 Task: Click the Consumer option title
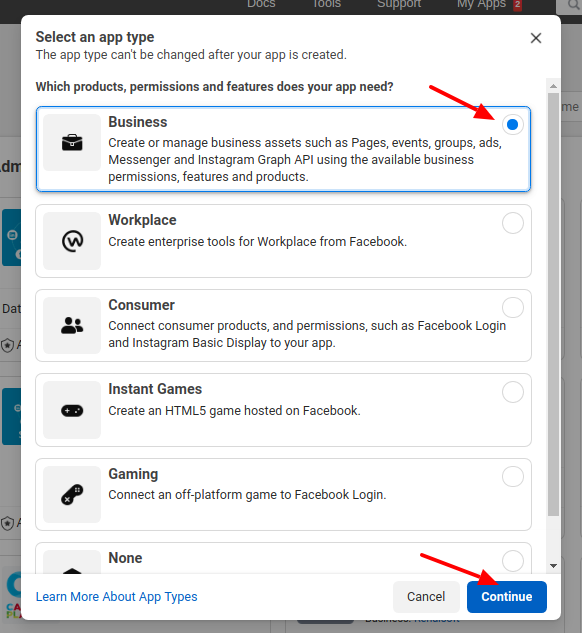[141, 305]
